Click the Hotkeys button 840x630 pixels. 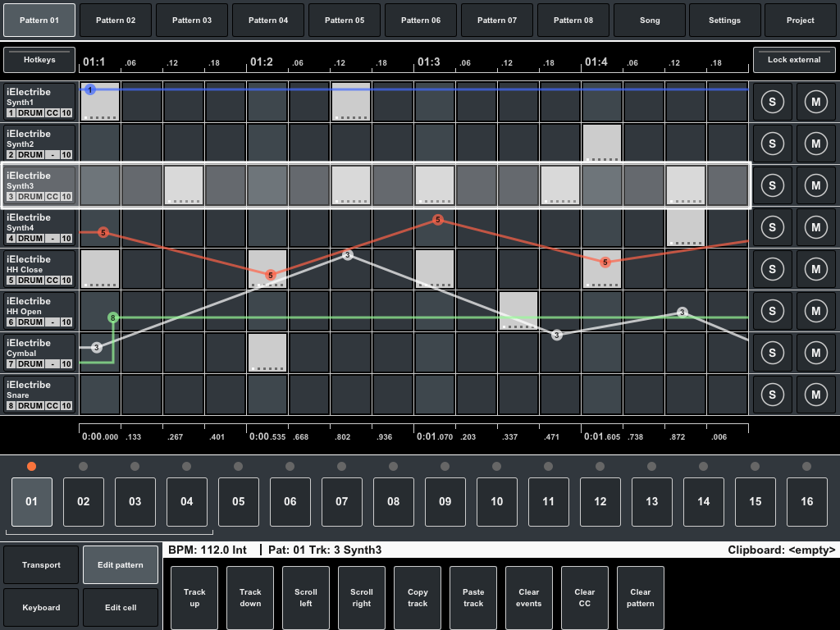[x=40, y=59]
